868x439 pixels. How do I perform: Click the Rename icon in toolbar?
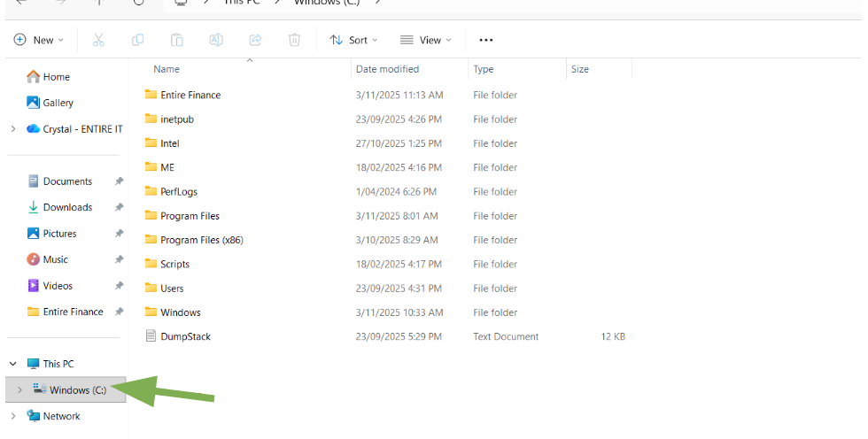tap(216, 40)
